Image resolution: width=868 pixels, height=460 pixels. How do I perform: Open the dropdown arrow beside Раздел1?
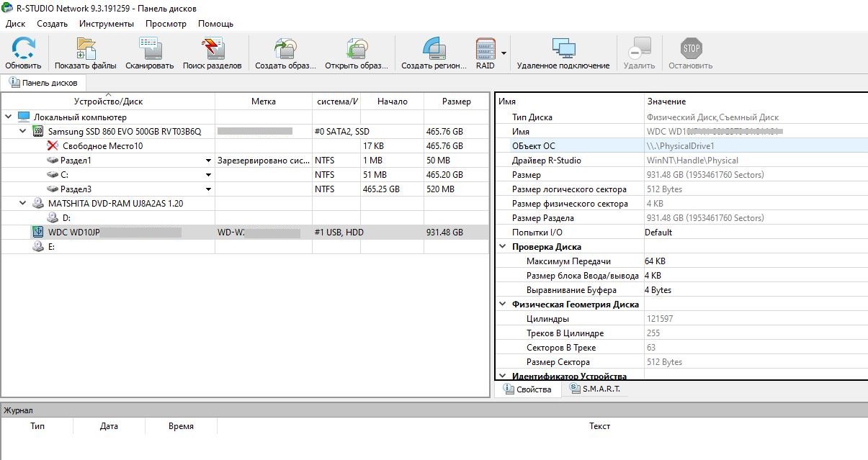[209, 161]
